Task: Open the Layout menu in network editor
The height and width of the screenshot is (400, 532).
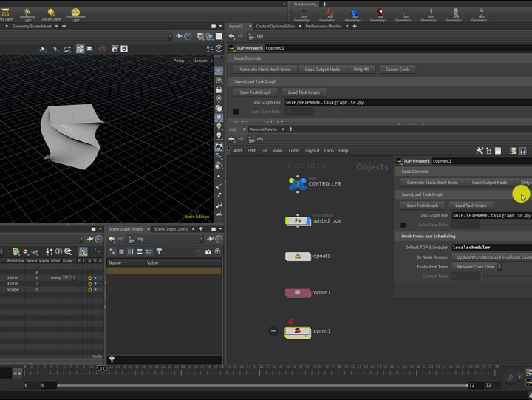Action: point(312,151)
